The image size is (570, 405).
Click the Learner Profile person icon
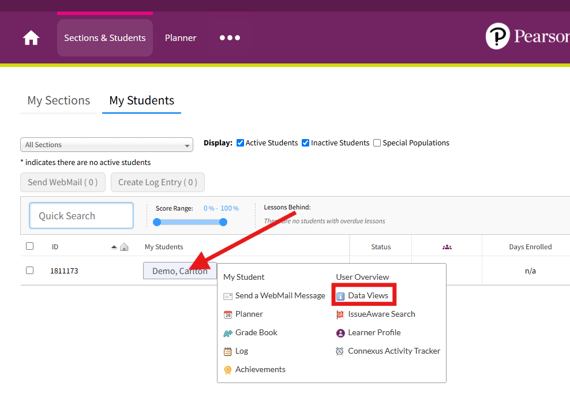(x=340, y=333)
